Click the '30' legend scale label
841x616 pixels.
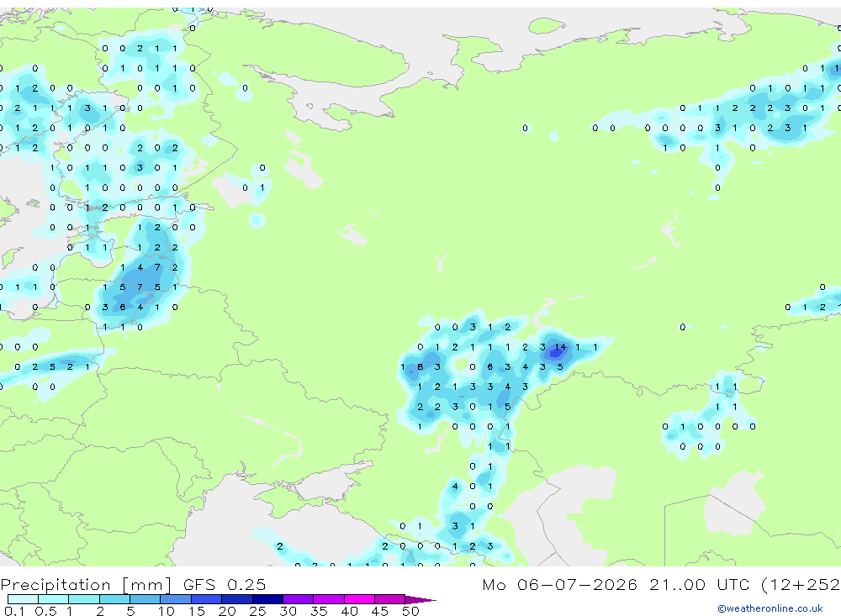[288, 611]
